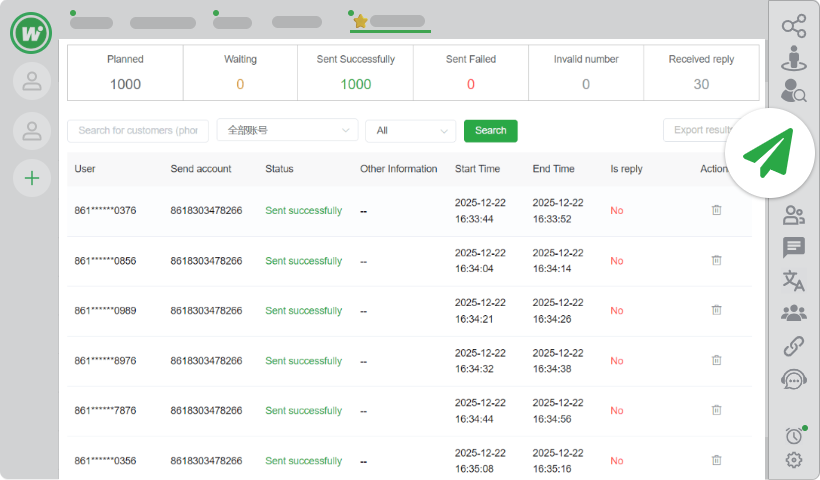Delete the row for user 861******0376
Image resolution: width=820 pixels, height=480 pixels.
pos(716,210)
